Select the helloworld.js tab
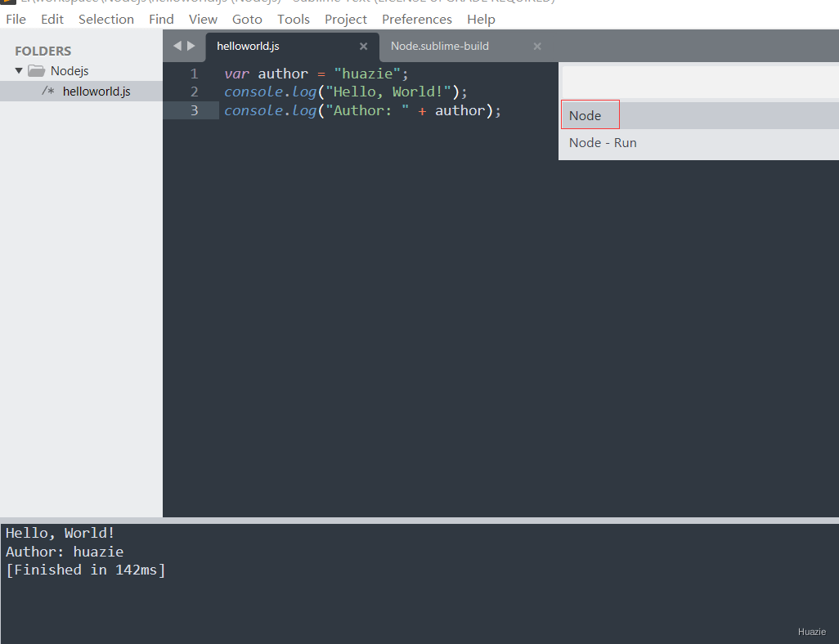839x644 pixels. click(247, 46)
